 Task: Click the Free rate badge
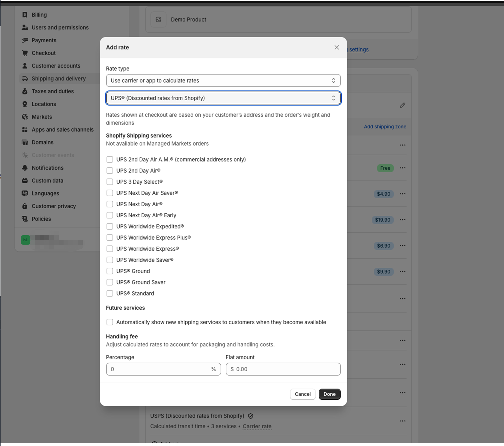(x=385, y=168)
